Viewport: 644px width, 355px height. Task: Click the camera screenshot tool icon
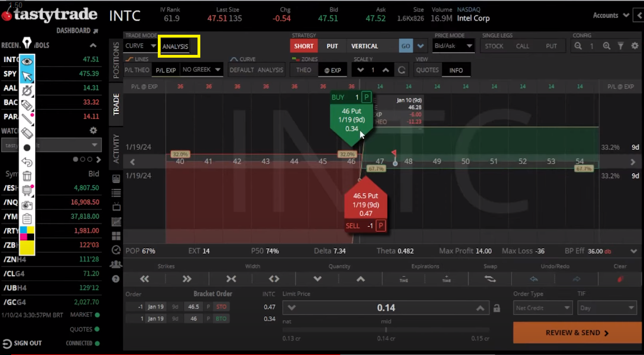pos(27,205)
